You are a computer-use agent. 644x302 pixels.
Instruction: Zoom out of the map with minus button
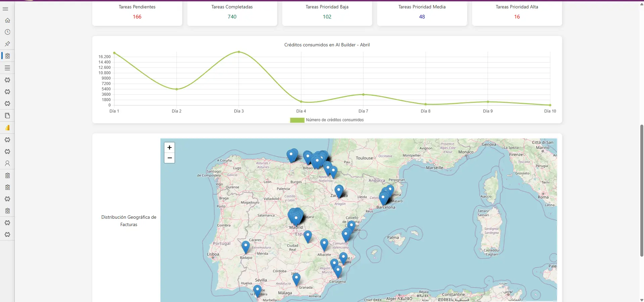click(x=169, y=158)
